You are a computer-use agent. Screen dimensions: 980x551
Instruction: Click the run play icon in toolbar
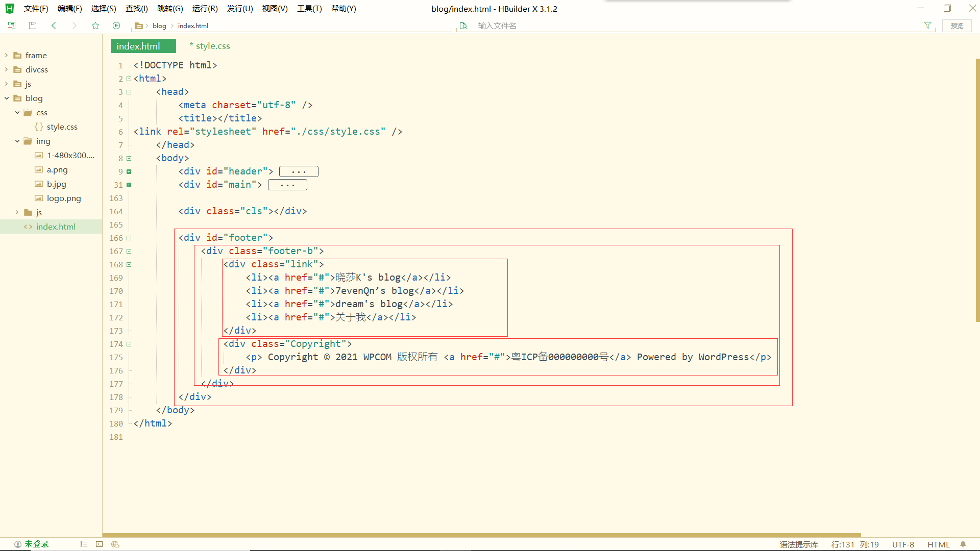(x=116, y=26)
